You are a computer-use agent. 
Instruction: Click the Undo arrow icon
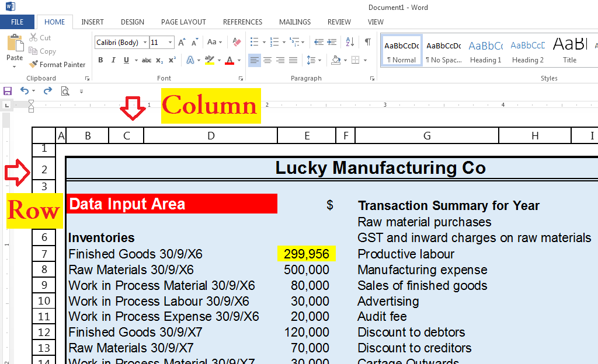pos(25,90)
